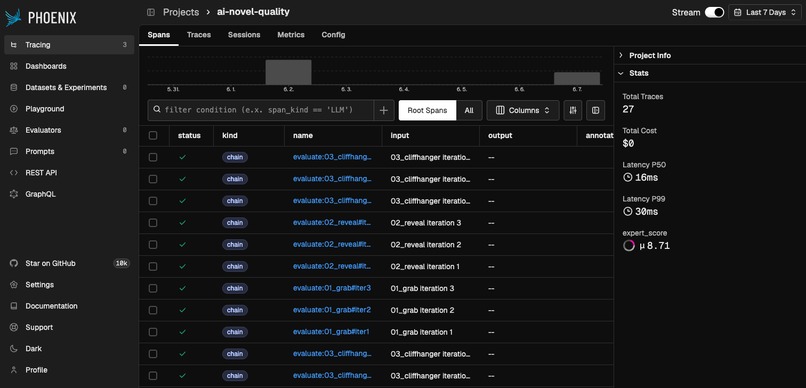This screenshot has width=806, height=388.
Task: Open the Tracing sidebar section
Action: tap(69, 45)
